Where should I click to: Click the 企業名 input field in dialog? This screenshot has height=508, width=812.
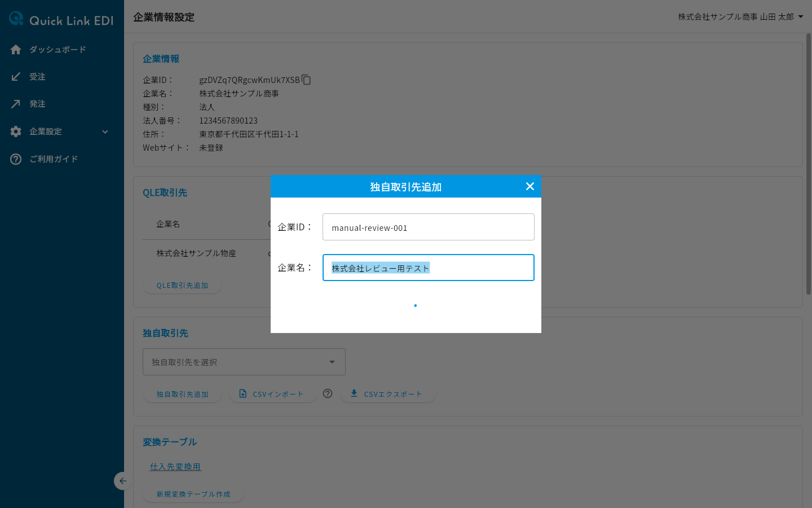coord(429,268)
